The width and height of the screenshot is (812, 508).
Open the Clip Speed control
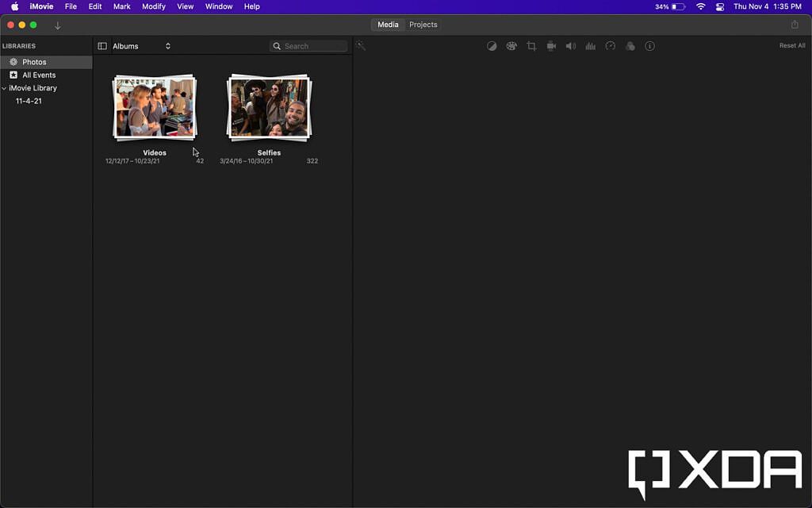click(610, 45)
